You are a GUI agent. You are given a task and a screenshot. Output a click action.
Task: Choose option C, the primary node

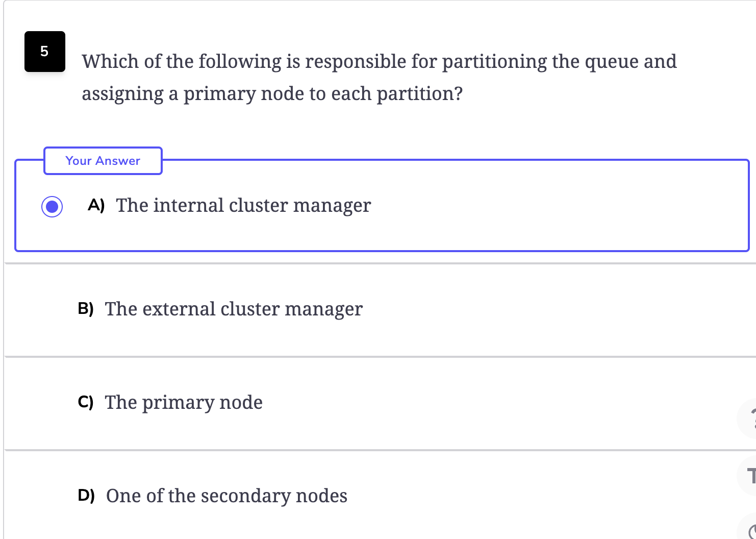(x=380, y=403)
